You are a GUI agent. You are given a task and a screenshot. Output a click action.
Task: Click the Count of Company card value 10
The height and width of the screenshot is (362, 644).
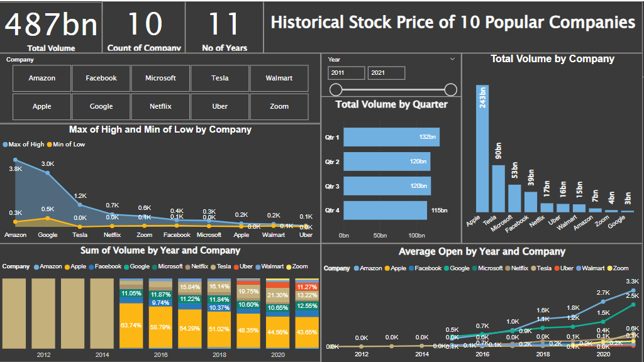coord(145,24)
